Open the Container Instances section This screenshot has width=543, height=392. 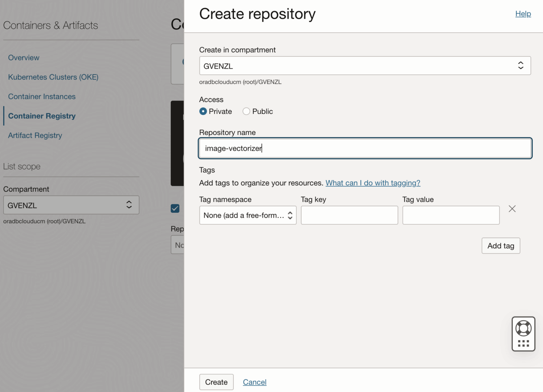tap(41, 96)
